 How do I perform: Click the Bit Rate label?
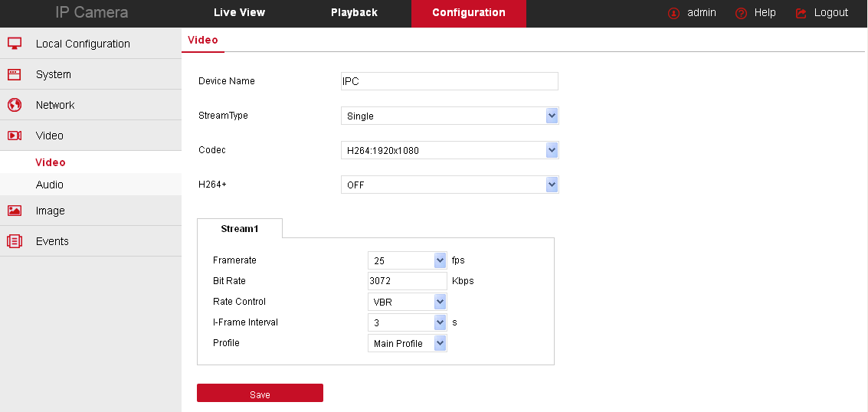[229, 281]
